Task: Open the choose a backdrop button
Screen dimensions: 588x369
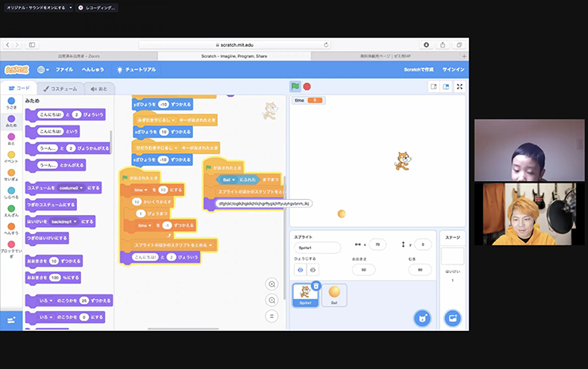Action: (x=452, y=318)
